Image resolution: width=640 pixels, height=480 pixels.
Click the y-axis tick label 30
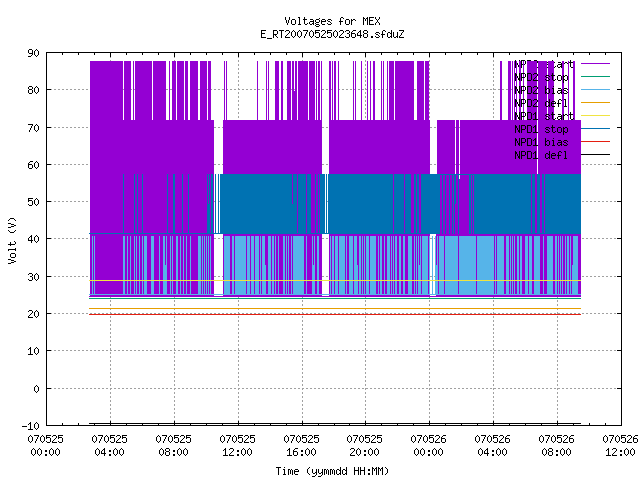[33, 277]
